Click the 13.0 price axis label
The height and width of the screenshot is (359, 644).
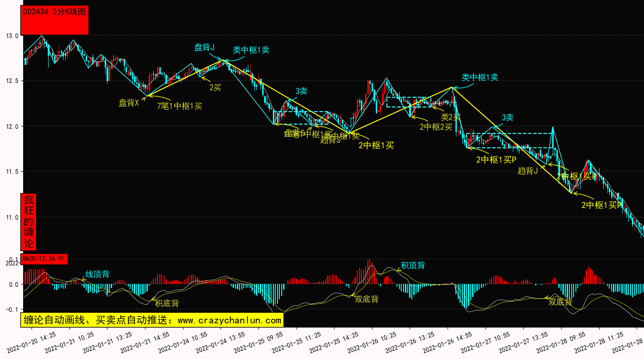(12, 36)
